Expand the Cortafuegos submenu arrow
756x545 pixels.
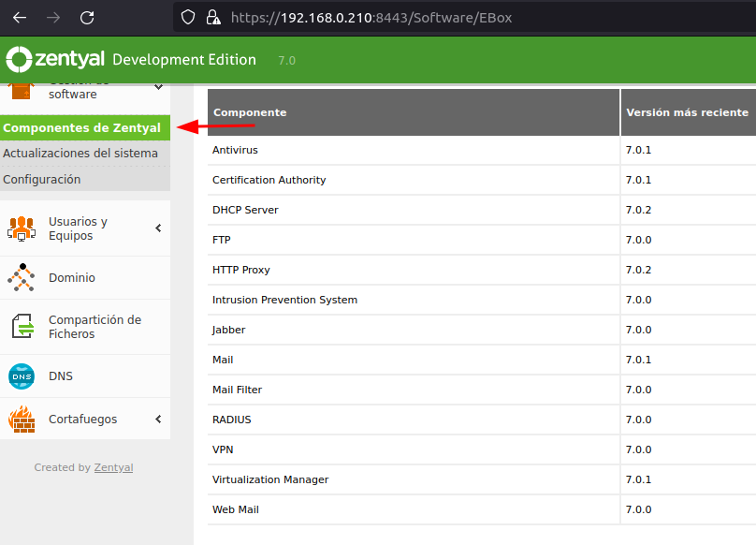pyautogui.click(x=158, y=419)
